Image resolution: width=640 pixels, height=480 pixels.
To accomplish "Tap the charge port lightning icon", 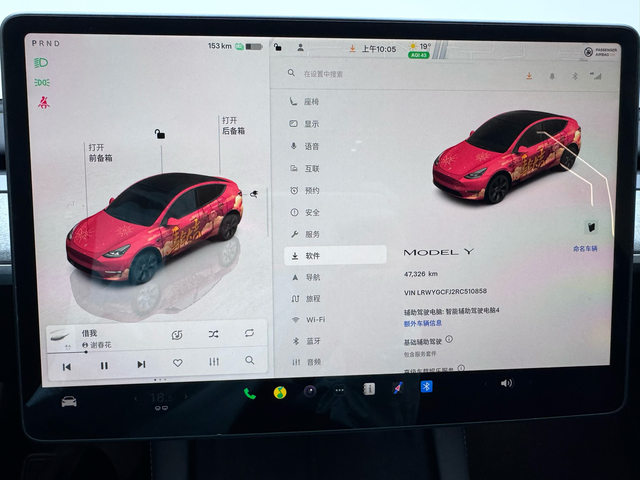I will [x=254, y=194].
